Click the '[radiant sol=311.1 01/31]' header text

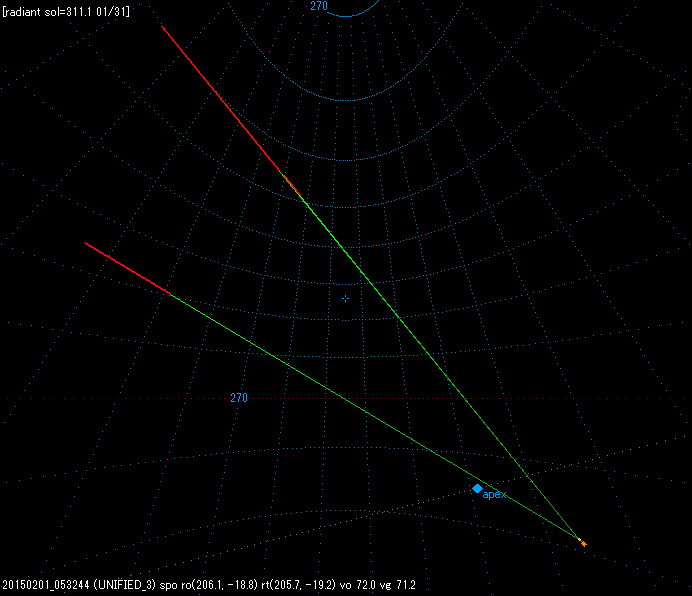[x=66, y=12]
